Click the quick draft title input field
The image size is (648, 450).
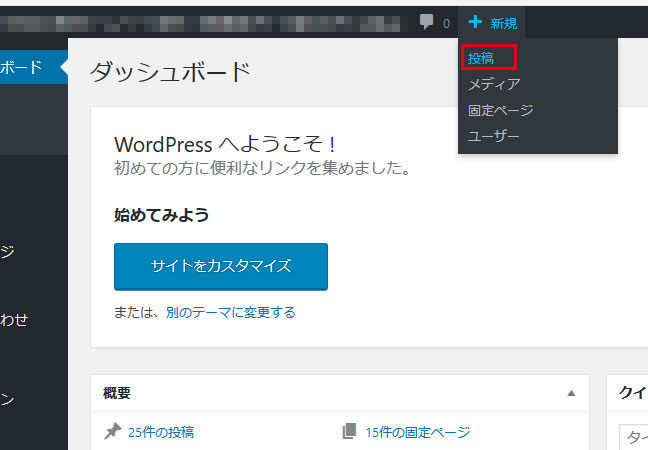click(633, 437)
